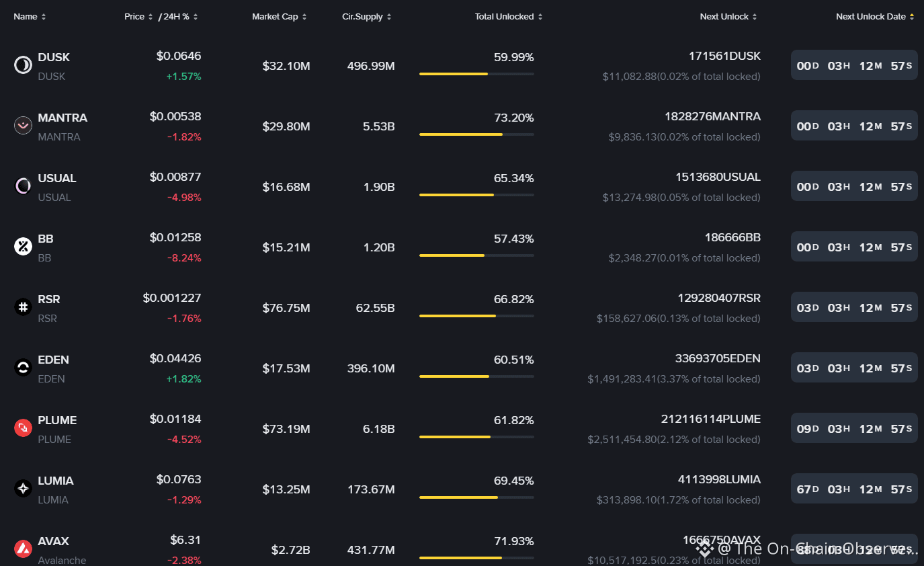
Task: Click the MANTRA token logo icon
Action: click(23, 126)
